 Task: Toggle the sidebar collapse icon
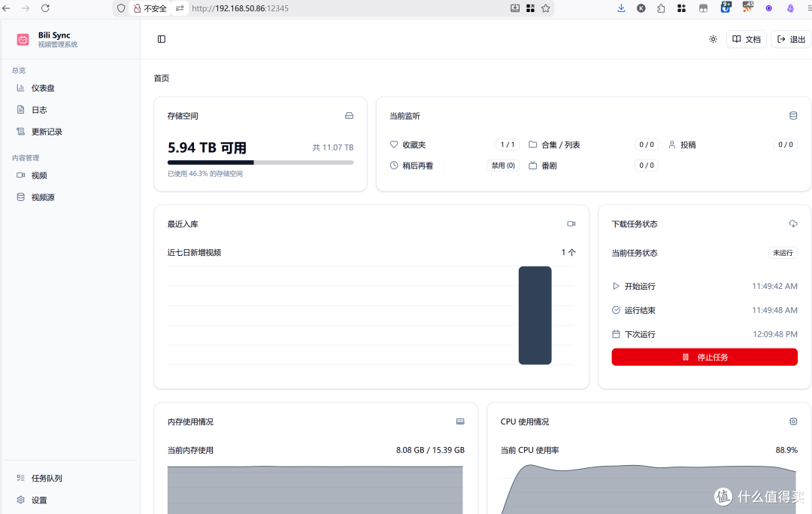[x=162, y=39]
